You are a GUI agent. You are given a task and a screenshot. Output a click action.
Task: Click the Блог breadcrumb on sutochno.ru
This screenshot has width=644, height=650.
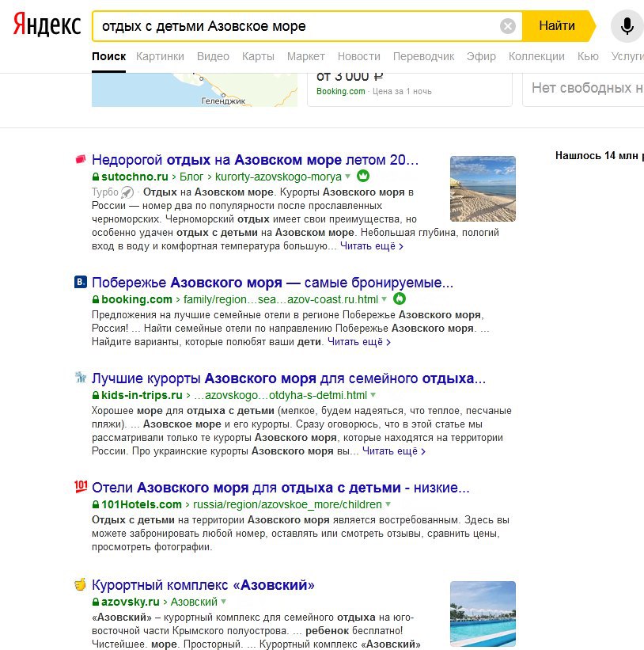(191, 177)
